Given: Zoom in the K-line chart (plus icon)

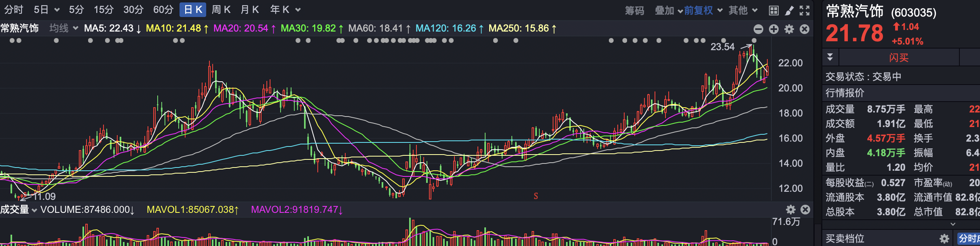Looking at the screenshot, I should click(x=774, y=29).
